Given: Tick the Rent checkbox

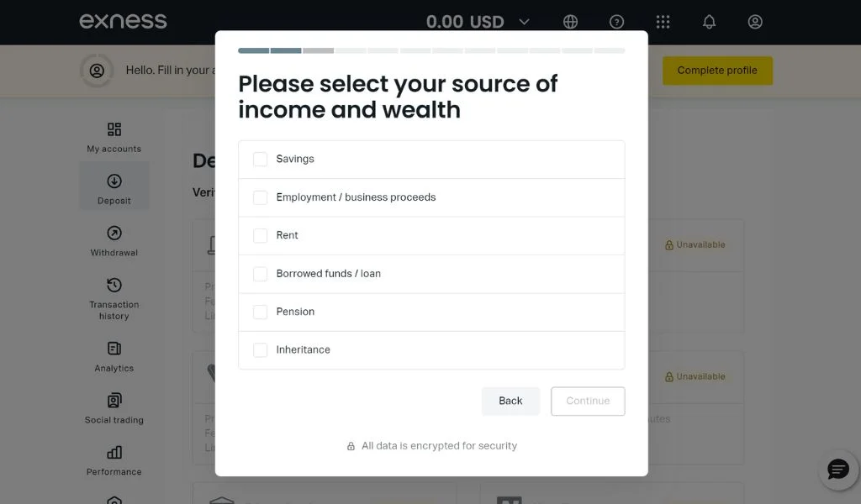Looking at the screenshot, I should pos(261,235).
